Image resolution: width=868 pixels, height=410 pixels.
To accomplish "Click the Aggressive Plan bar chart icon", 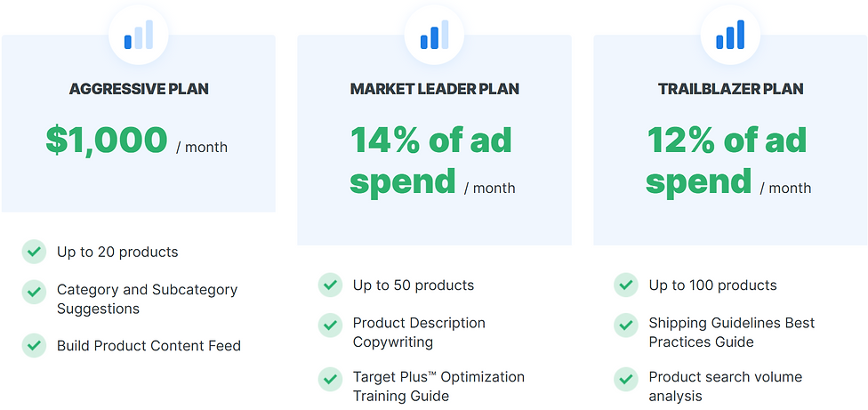I will (138, 36).
